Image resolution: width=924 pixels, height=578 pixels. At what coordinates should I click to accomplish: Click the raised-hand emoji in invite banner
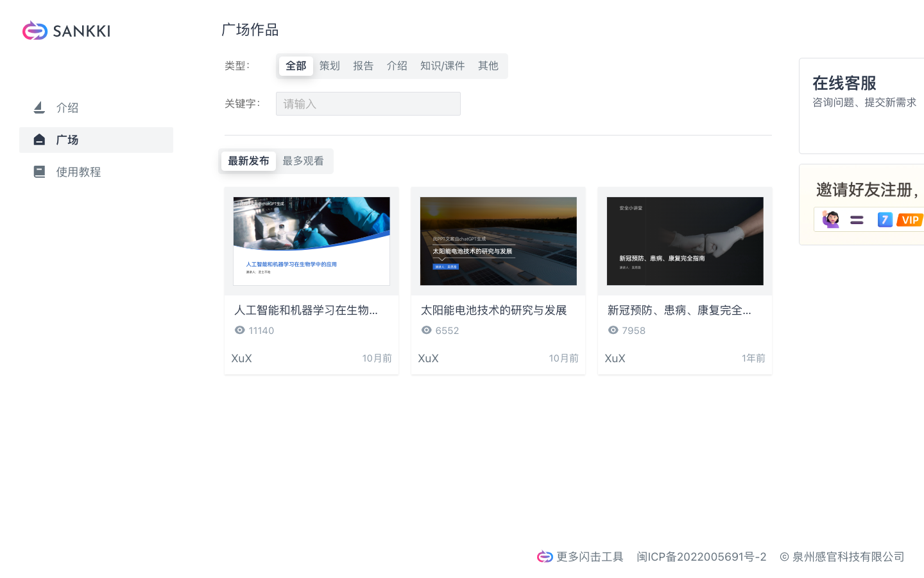point(831,219)
